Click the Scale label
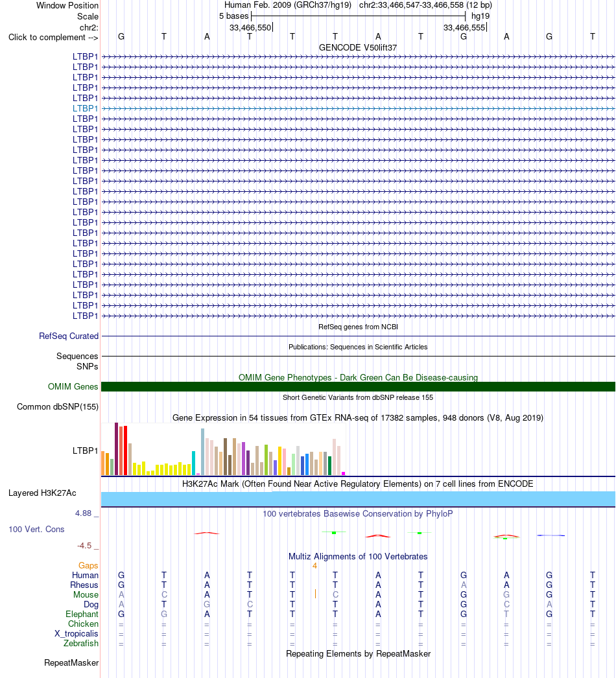Viewport: 616px width, 678px height. coord(88,16)
